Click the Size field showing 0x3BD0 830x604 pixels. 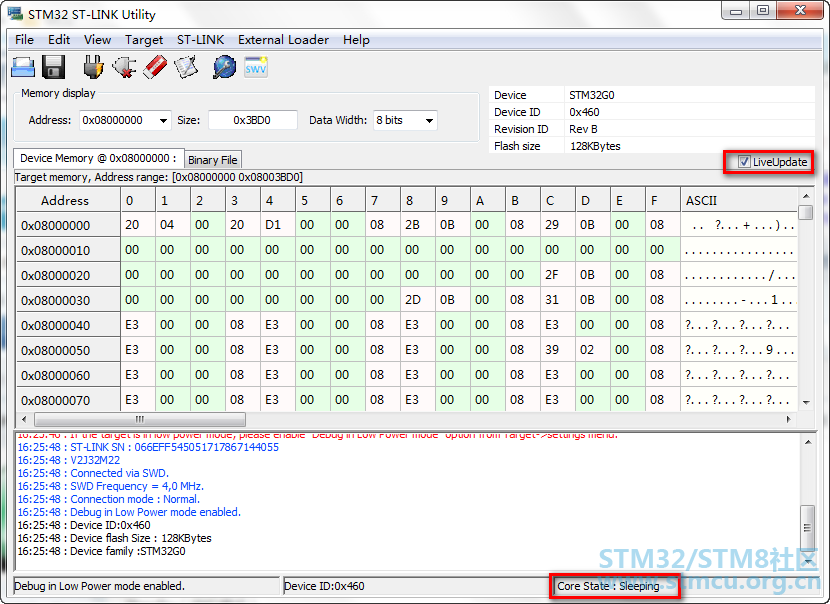coord(252,121)
